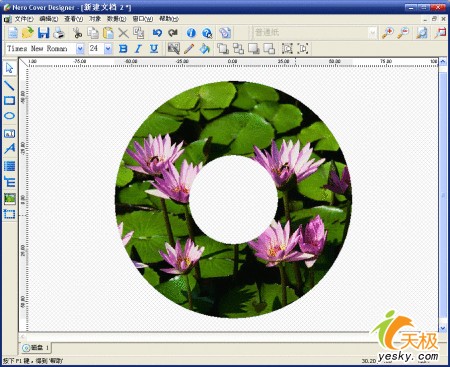This screenshot has height=367, width=450.
Task: Click the Zoom in magnifier icon
Action: pyautogui.click(x=387, y=33)
